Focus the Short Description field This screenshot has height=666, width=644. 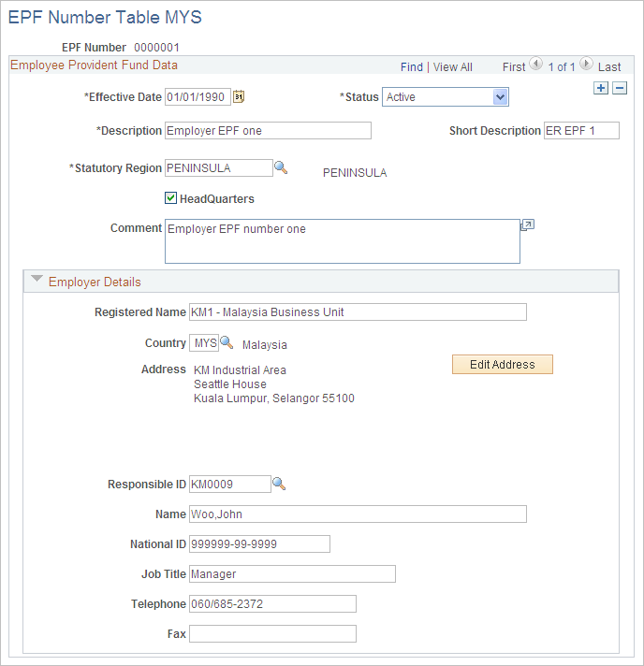[x=581, y=130]
